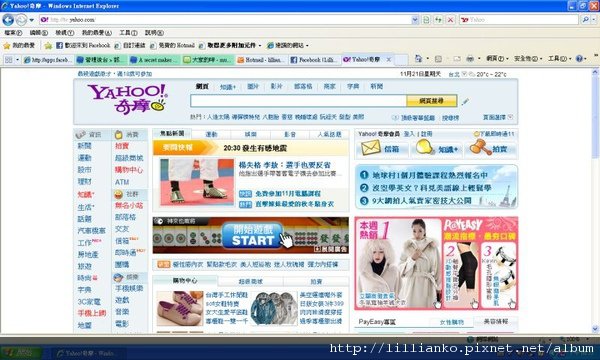This screenshot has height=360, width=600.
Task: Click the browser Forward arrow button
Action: pyautogui.click(x=21, y=20)
